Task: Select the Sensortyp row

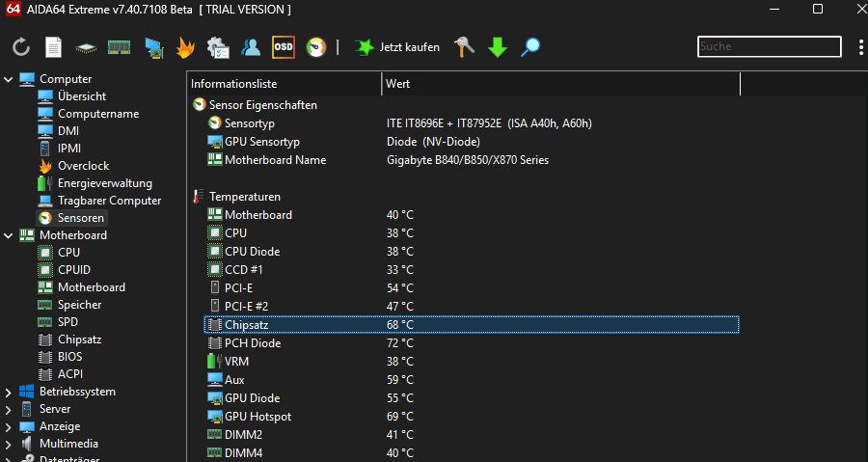Action: [472, 123]
